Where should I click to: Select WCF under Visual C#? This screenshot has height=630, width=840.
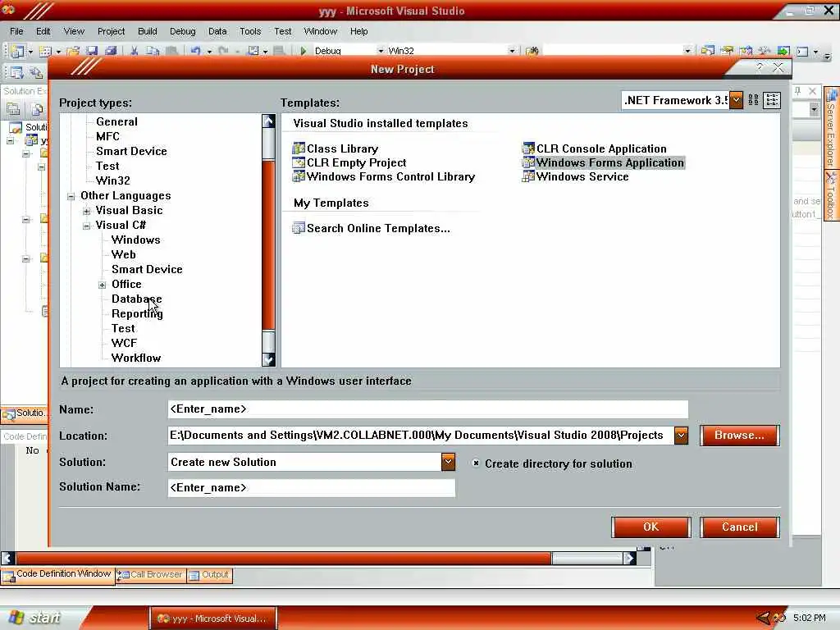124,343
